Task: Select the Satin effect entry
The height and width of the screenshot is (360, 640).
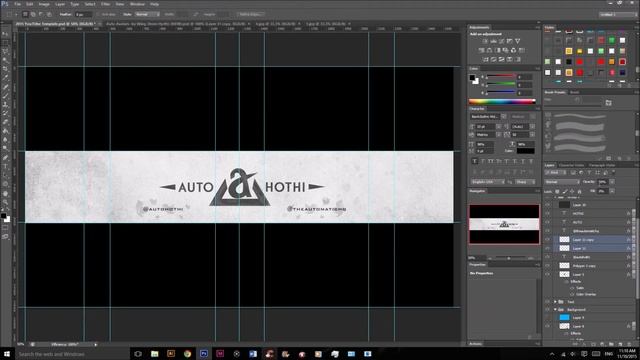Action: [580, 288]
